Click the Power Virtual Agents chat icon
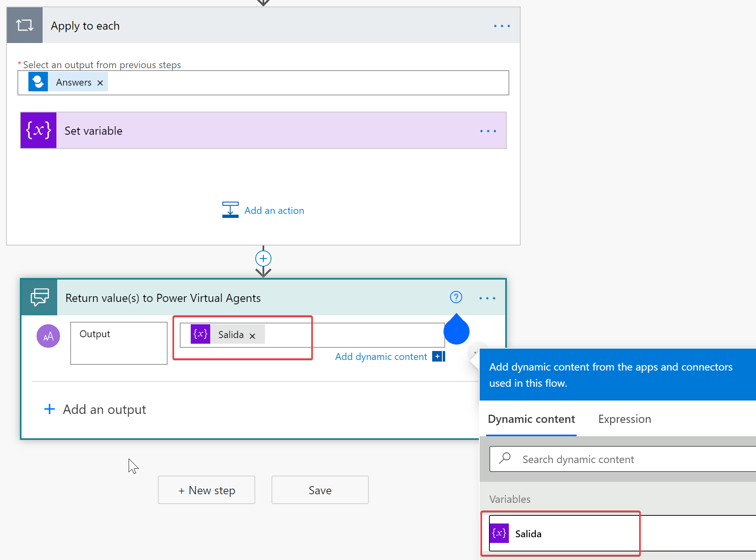Image resolution: width=756 pixels, height=560 pixels. tap(39, 297)
